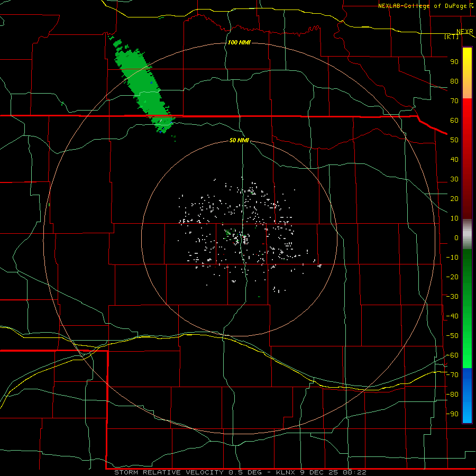
Task: Click the '-70' label on the velocity scale
Action: [x=452, y=375]
